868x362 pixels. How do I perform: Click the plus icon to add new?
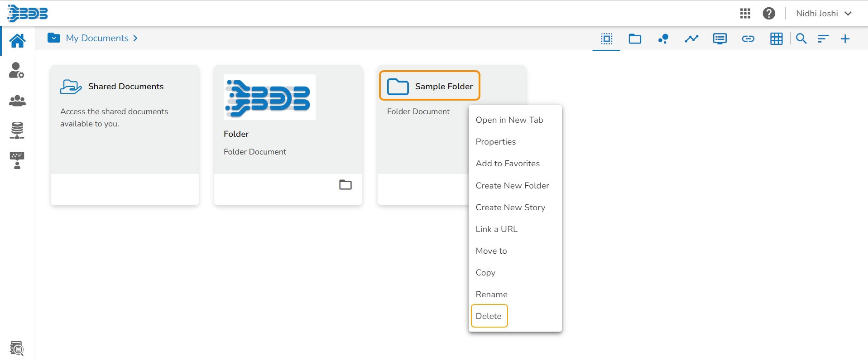pos(845,39)
